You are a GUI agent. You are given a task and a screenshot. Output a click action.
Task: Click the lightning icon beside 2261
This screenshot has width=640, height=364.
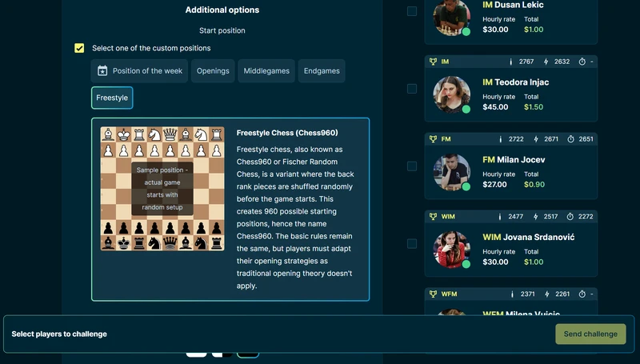546,294
